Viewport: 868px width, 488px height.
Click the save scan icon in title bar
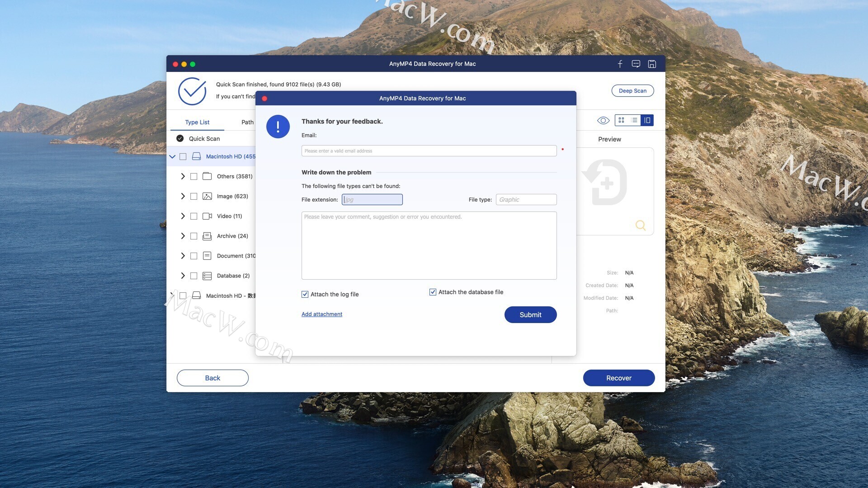(652, 64)
